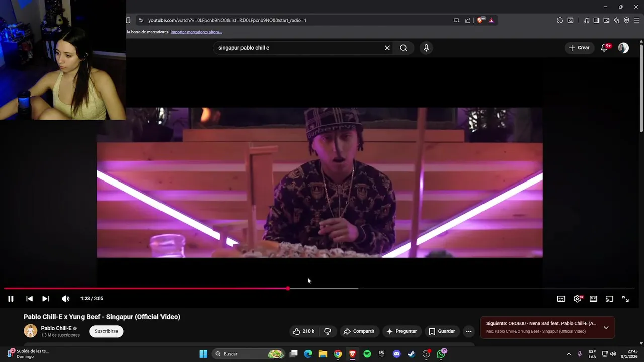Share this page from the address bar
The height and width of the screenshot is (362, 644).
click(x=468, y=20)
